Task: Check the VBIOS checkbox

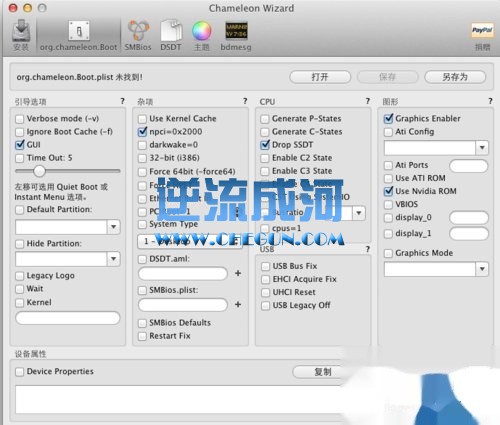Action: tap(388, 204)
